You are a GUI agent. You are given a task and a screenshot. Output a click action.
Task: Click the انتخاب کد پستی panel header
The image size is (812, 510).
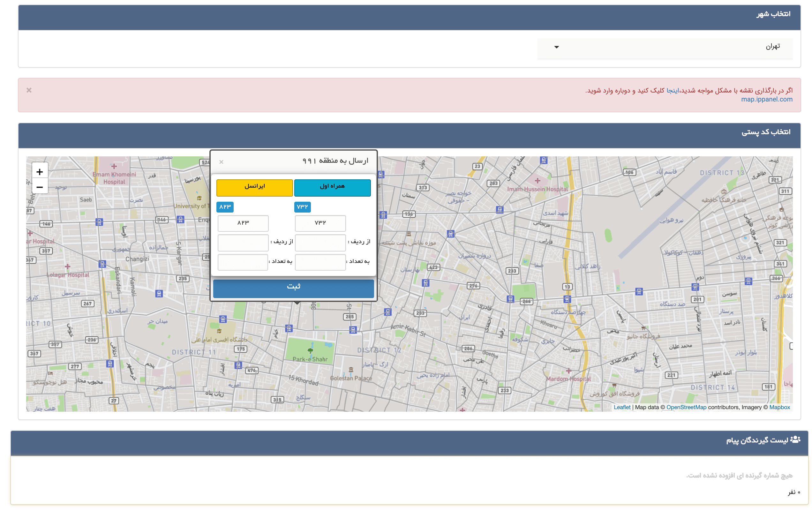409,136
